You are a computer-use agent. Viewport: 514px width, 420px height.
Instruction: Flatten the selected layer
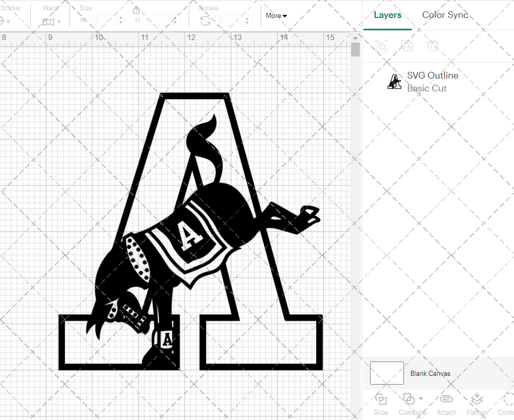(x=476, y=404)
